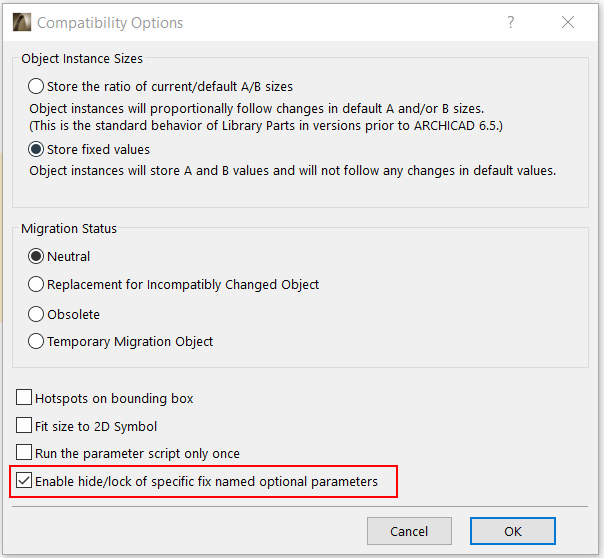Click the 'Compatibility Options' title bar text
The height and width of the screenshot is (558, 604).
tap(110, 22)
